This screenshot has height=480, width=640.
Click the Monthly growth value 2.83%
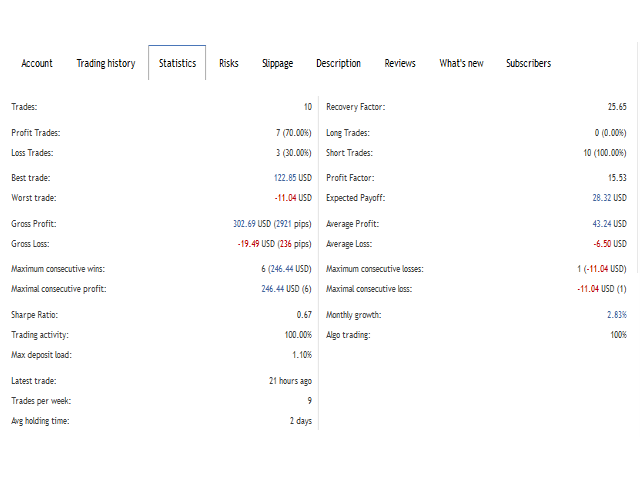pyautogui.click(x=616, y=315)
